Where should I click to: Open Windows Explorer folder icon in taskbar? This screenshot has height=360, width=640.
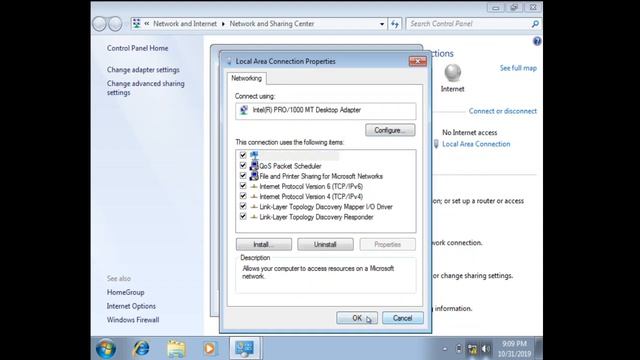point(176,349)
